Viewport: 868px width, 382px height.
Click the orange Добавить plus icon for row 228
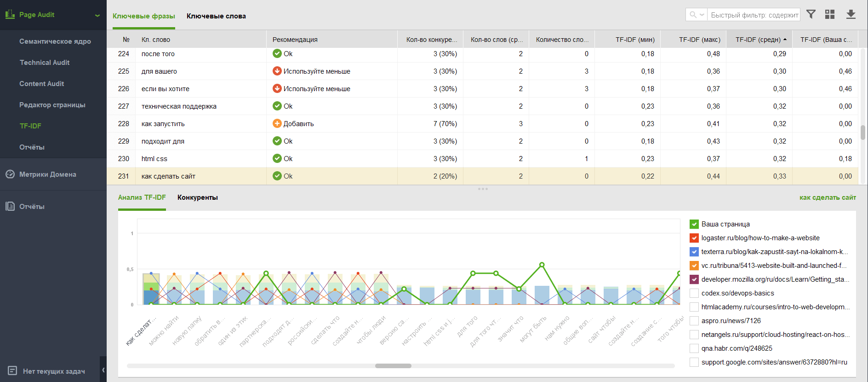pos(277,123)
